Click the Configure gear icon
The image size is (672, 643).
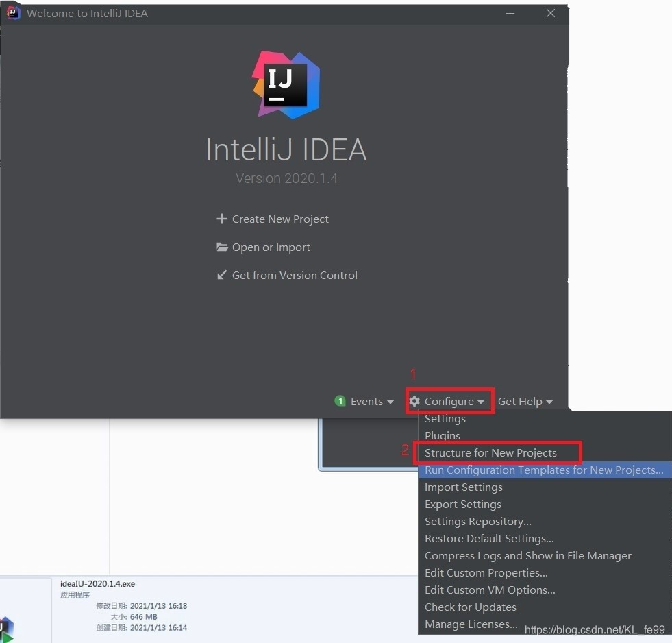pyautogui.click(x=414, y=400)
